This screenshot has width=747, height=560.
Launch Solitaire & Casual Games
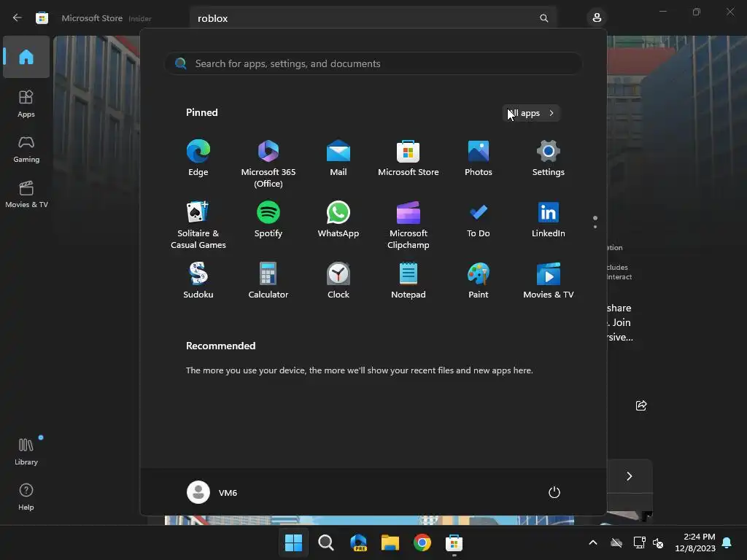point(198,225)
